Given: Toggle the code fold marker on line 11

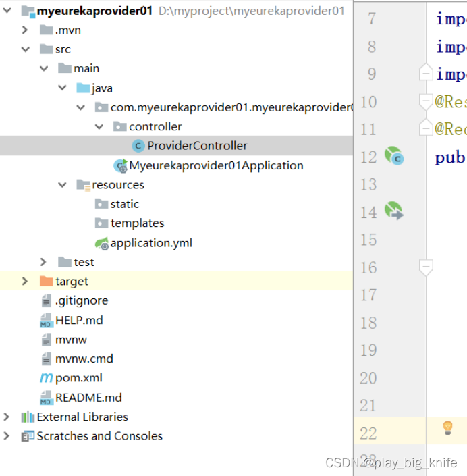Looking at the screenshot, I should point(426,128).
